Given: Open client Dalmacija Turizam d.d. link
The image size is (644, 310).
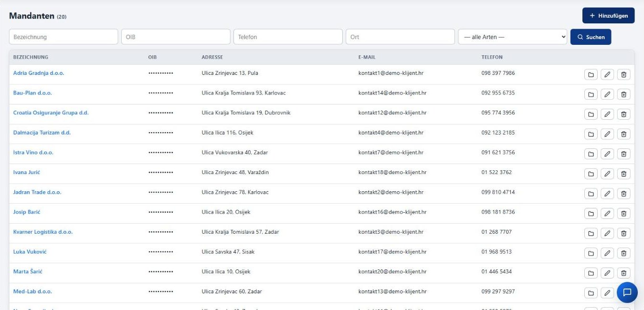Looking at the screenshot, I should pos(42,133).
